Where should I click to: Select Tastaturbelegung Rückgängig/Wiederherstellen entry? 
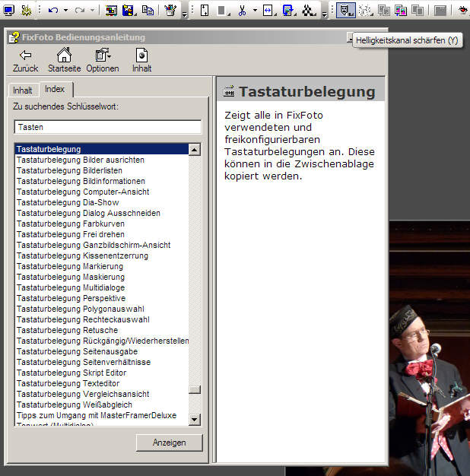(x=103, y=341)
